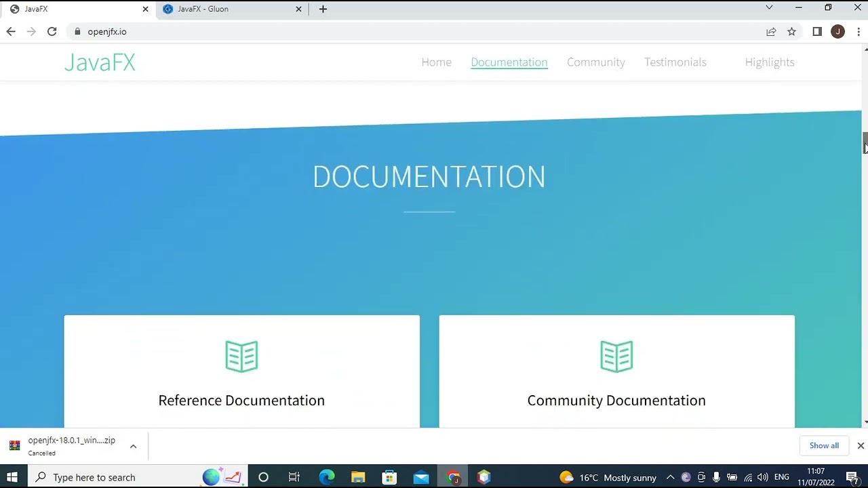
Task: Open File Explorer from taskbar
Action: [358, 477]
